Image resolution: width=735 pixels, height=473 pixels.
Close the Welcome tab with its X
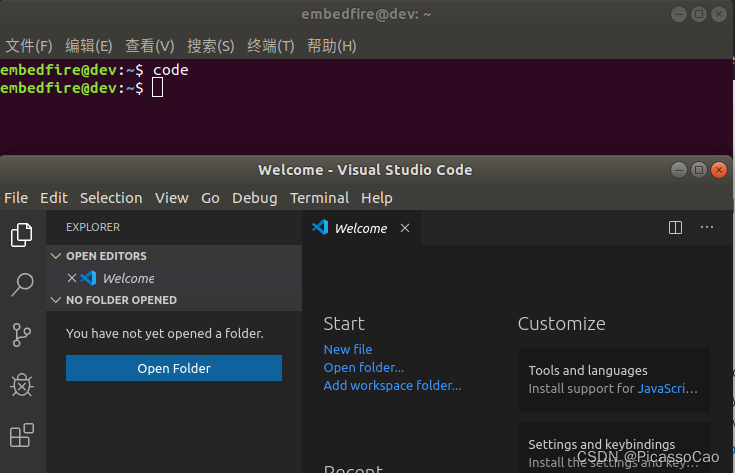pyautogui.click(x=405, y=228)
